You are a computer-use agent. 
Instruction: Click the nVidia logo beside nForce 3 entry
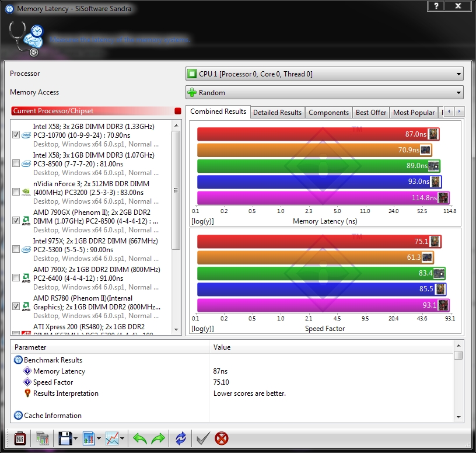(x=26, y=192)
